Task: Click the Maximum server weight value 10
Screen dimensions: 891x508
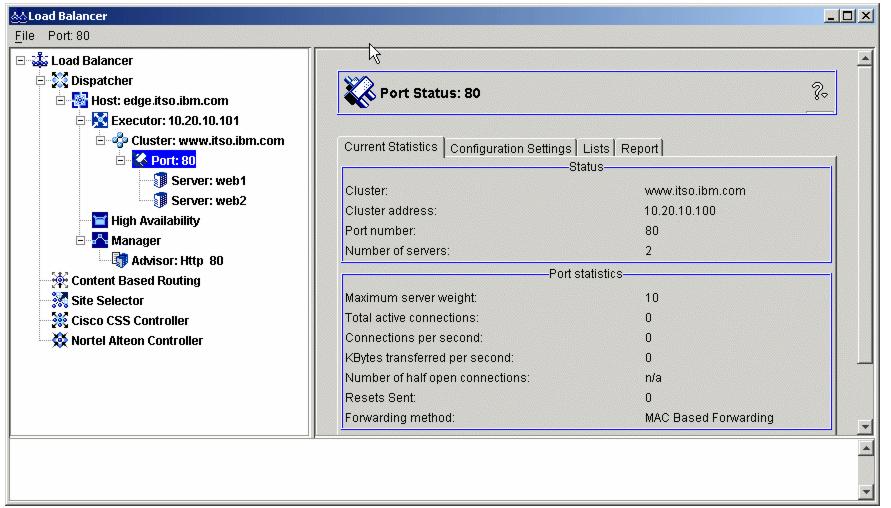Action: [x=651, y=298]
